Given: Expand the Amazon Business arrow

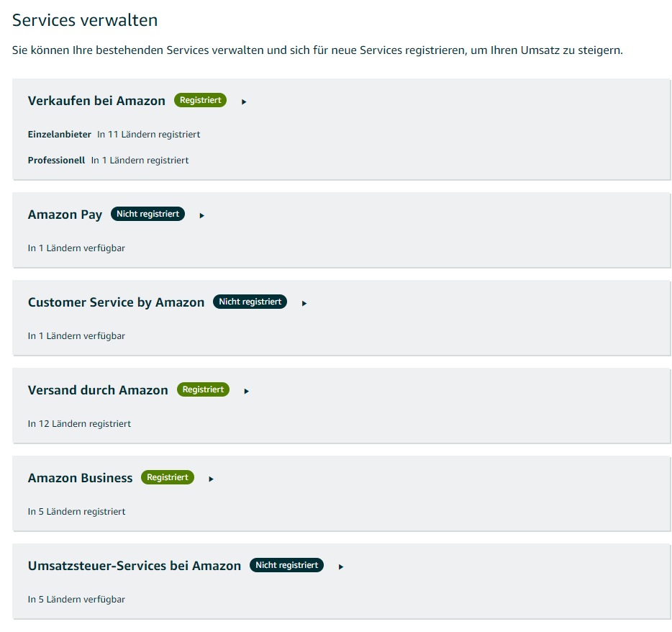Looking at the screenshot, I should pos(211,479).
